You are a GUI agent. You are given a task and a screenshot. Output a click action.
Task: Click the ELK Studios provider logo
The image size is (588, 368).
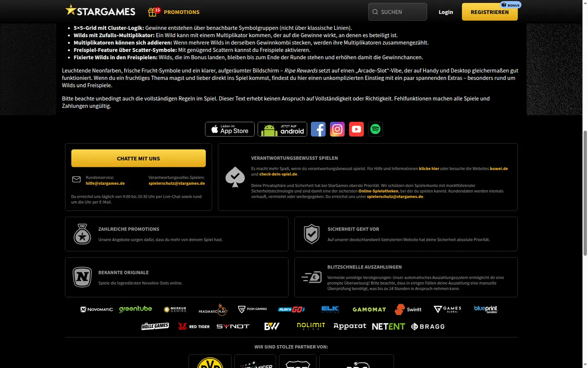click(330, 310)
